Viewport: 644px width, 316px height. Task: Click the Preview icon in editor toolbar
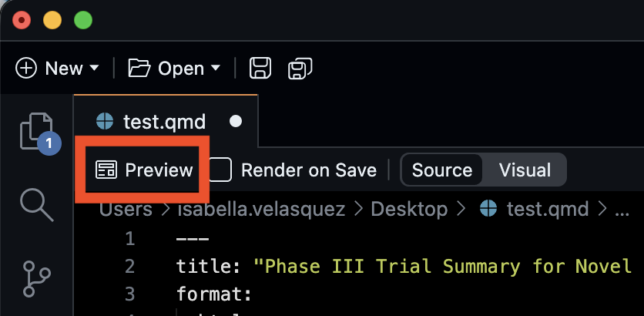(x=106, y=170)
